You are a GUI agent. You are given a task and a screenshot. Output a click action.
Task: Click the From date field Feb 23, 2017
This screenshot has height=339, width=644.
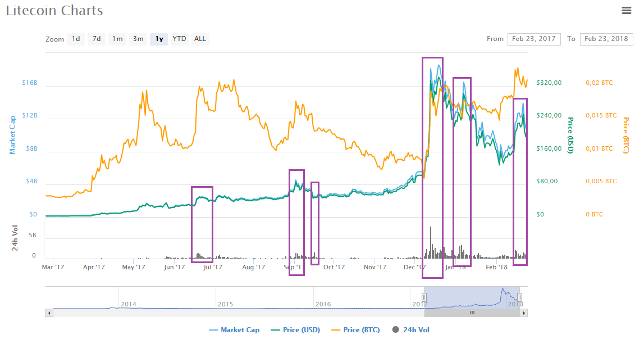click(x=534, y=39)
